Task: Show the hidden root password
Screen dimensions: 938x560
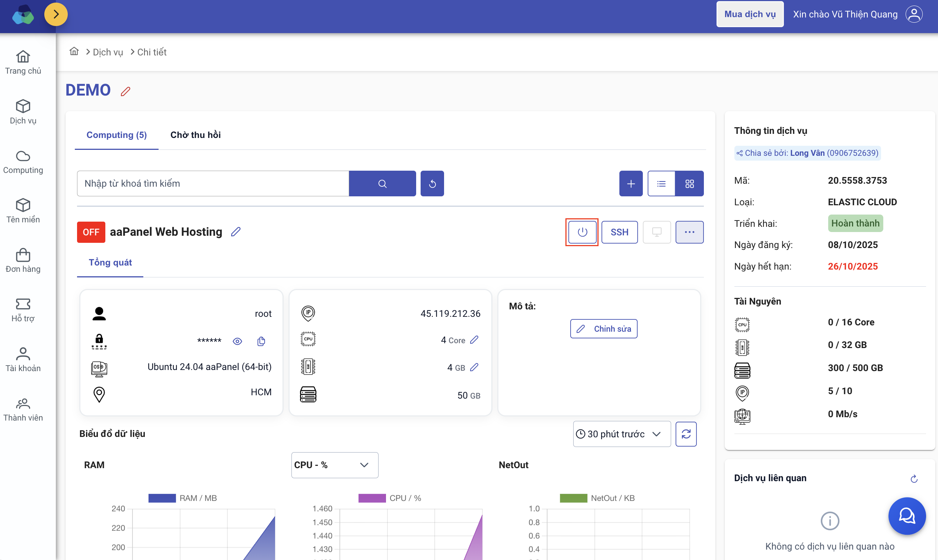Action: click(x=237, y=341)
